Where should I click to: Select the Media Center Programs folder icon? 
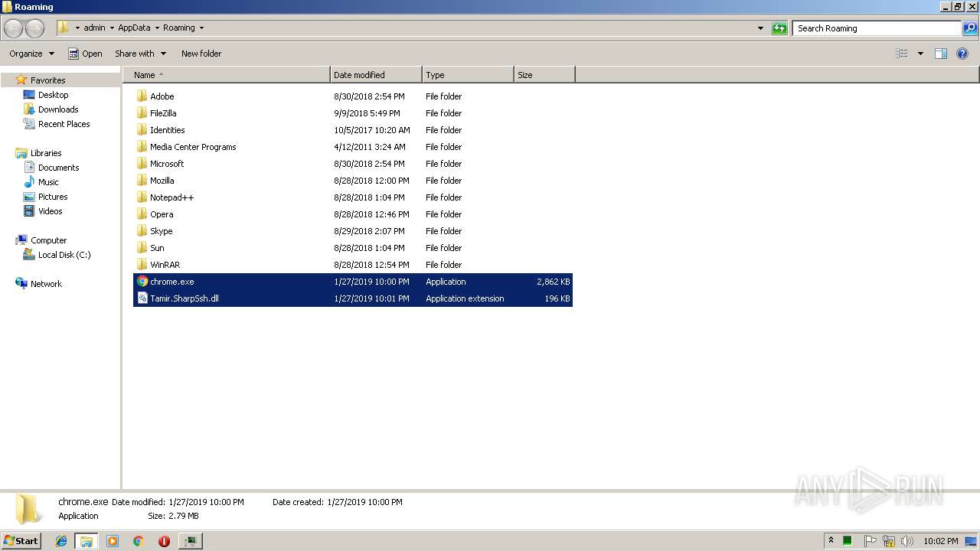[142, 147]
